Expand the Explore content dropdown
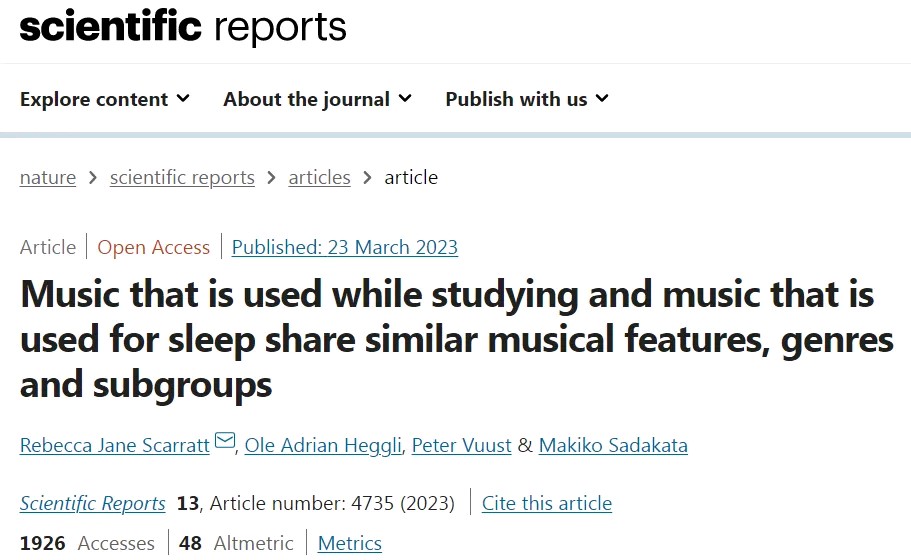911x560 pixels. [x=105, y=99]
